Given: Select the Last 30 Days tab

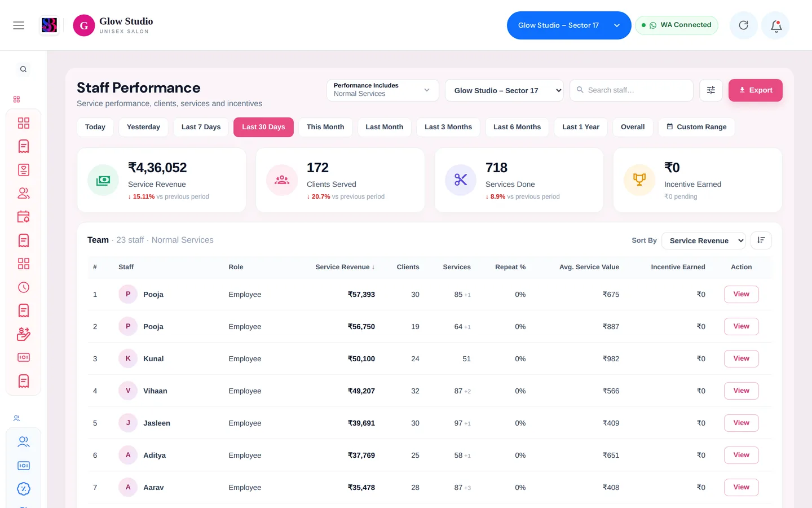Looking at the screenshot, I should 263,127.
